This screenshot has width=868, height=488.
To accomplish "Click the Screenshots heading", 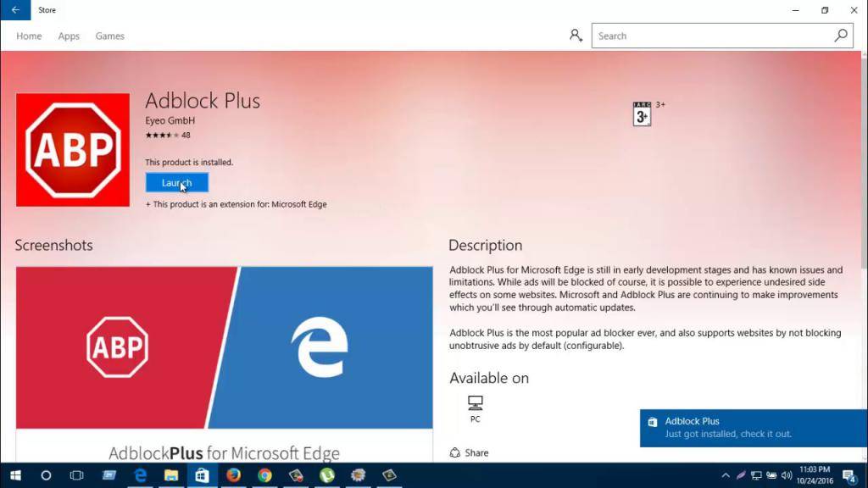I will [x=53, y=245].
